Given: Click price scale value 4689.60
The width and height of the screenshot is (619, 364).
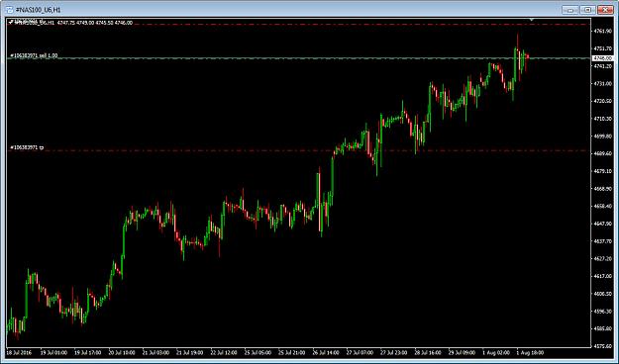Looking at the screenshot, I should (x=603, y=153).
